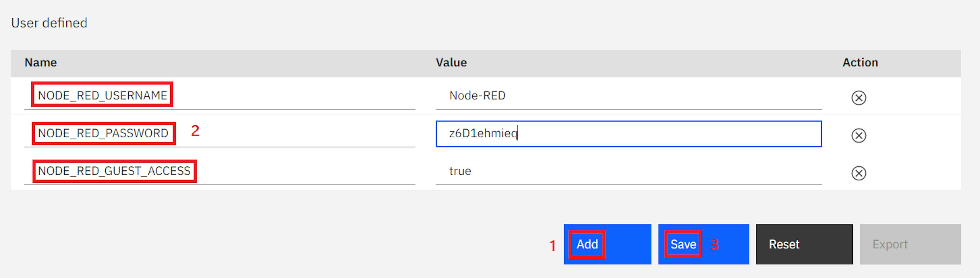This screenshot has height=278, width=980.
Task: Focus the guest access 'true' value field
Action: pos(629,171)
